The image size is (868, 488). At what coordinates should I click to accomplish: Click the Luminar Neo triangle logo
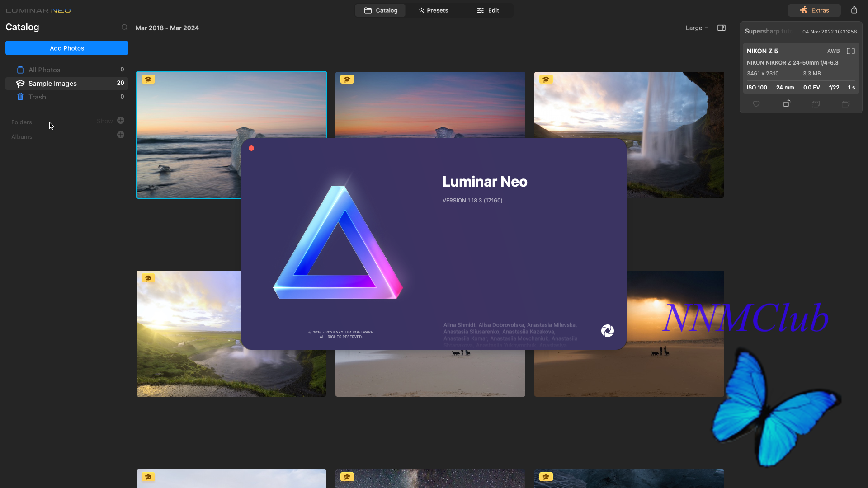[x=338, y=242]
